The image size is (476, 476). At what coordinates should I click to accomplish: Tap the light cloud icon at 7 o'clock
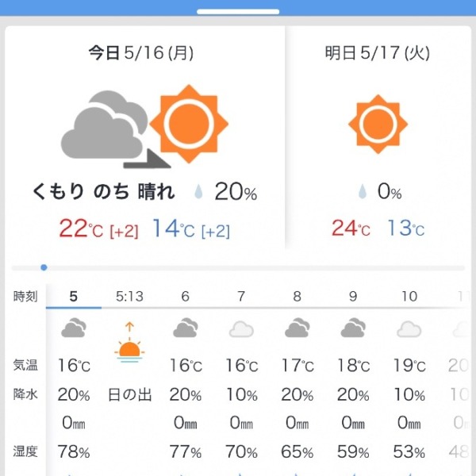241,329
